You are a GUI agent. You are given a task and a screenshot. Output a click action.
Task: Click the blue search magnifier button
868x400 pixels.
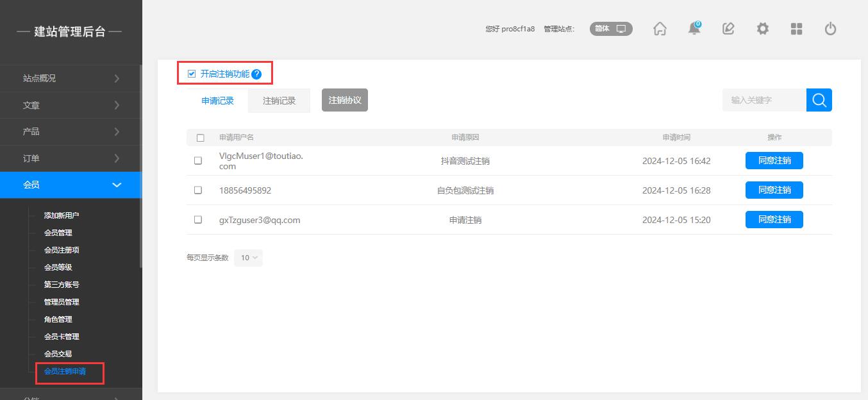coord(819,100)
